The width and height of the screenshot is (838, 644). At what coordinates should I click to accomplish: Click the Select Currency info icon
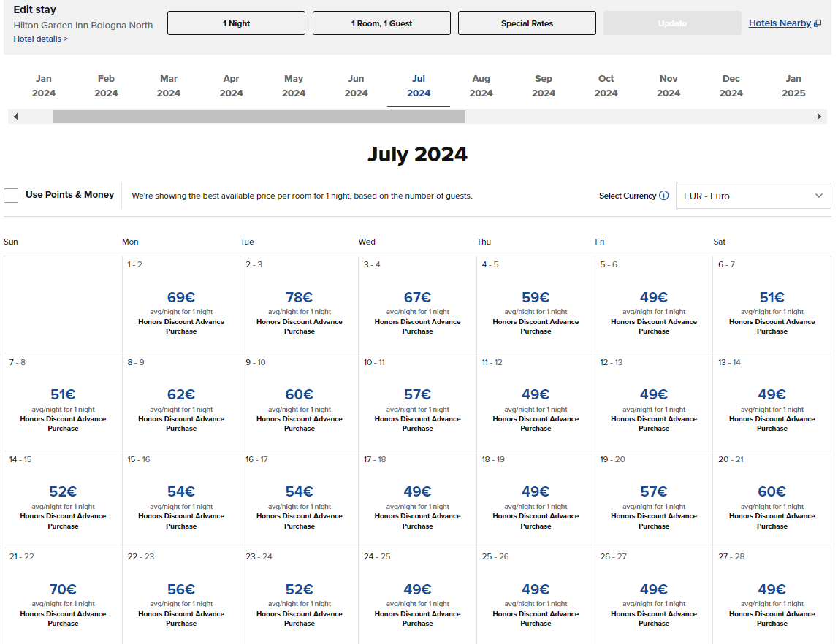[663, 196]
